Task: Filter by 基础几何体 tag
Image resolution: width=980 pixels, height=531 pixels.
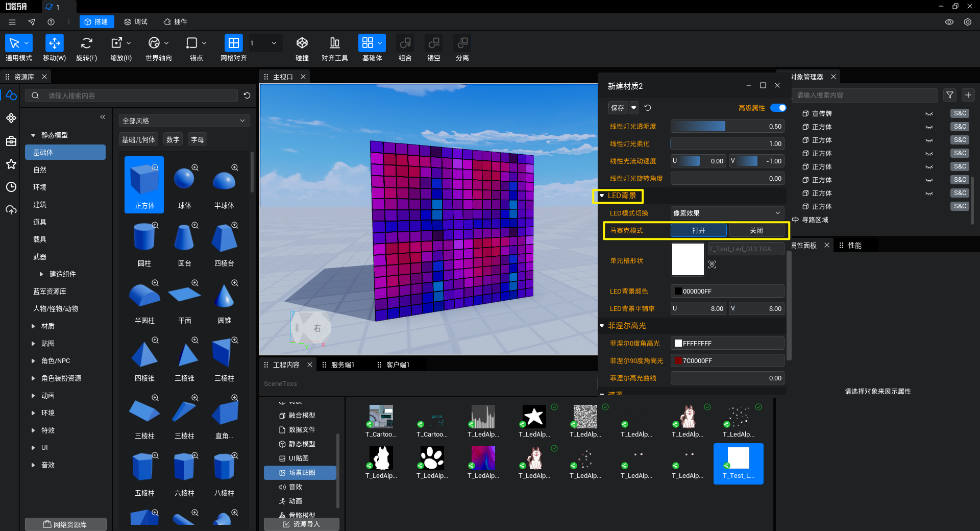Action: pyautogui.click(x=138, y=139)
